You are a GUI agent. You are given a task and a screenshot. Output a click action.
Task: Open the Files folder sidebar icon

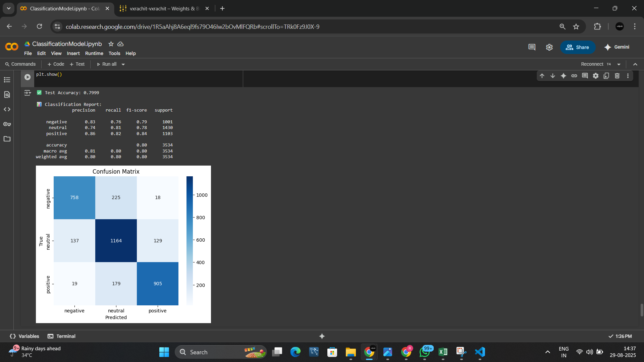pos(7,139)
